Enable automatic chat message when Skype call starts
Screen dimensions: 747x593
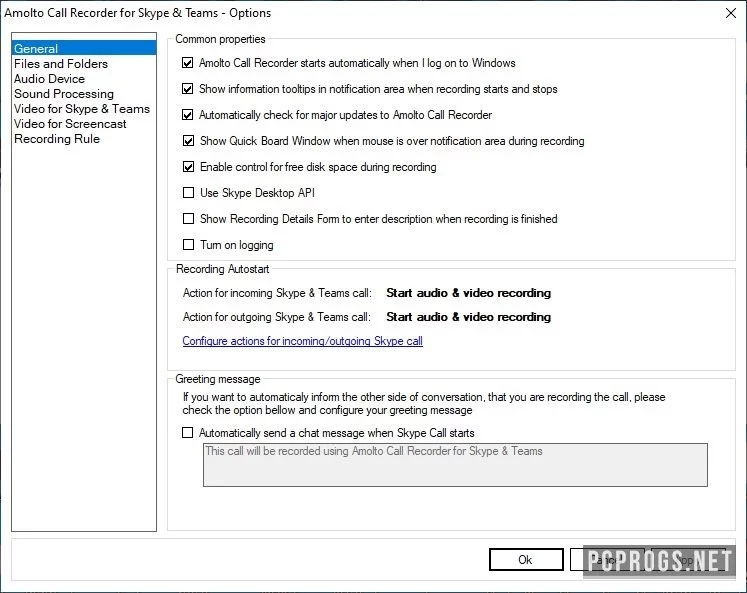pyautogui.click(x=188, y=432)
